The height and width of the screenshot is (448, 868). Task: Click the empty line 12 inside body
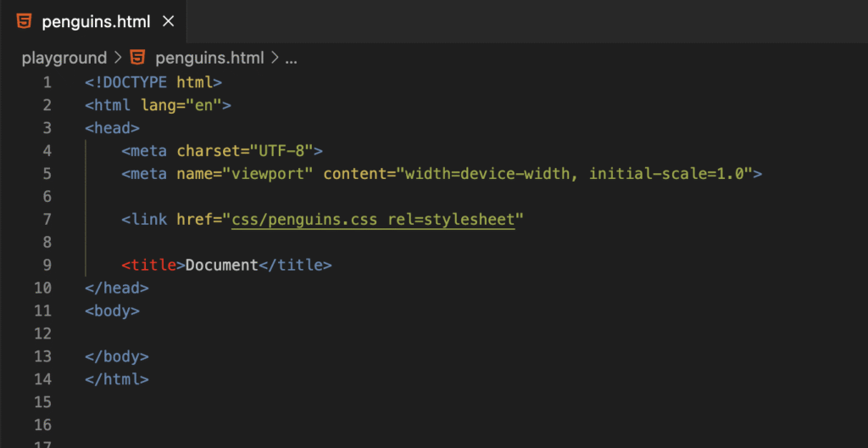tap(254, 333)
